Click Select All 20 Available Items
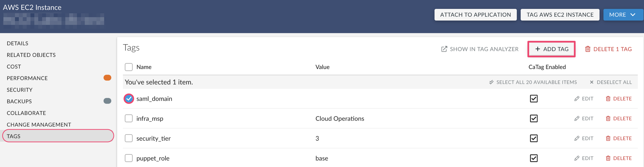 point(533,82)
